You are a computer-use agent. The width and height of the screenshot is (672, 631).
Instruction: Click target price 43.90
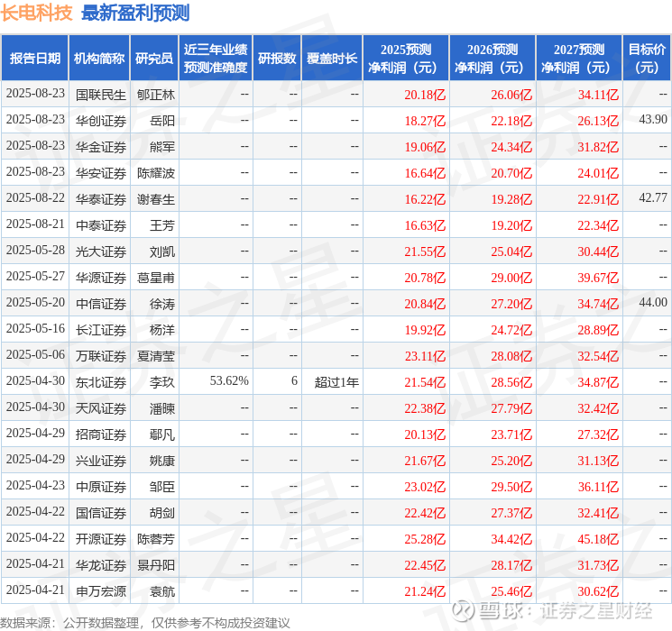tap(653, 119)
